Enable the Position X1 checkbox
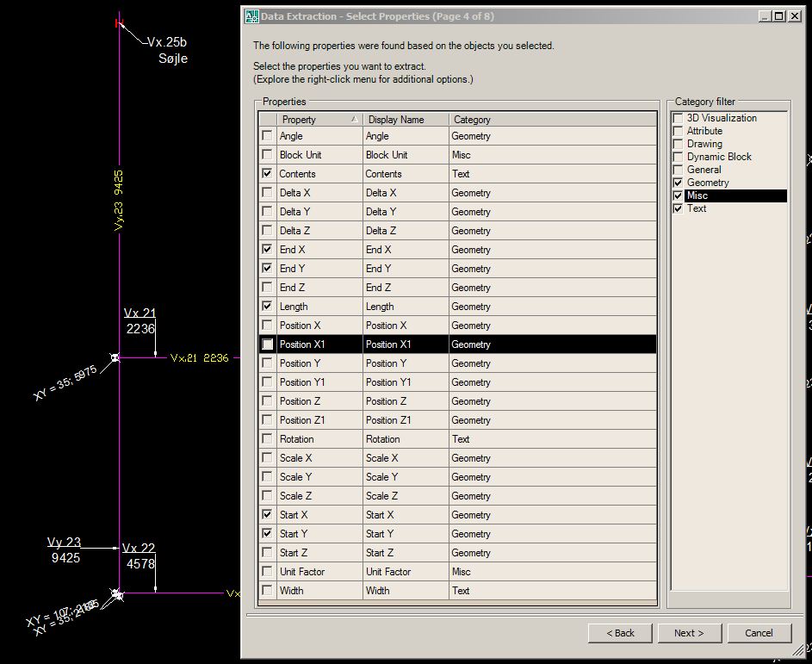The height and width of the screenshot is (664, 812). pyautogui.click(x=267, y=344)
